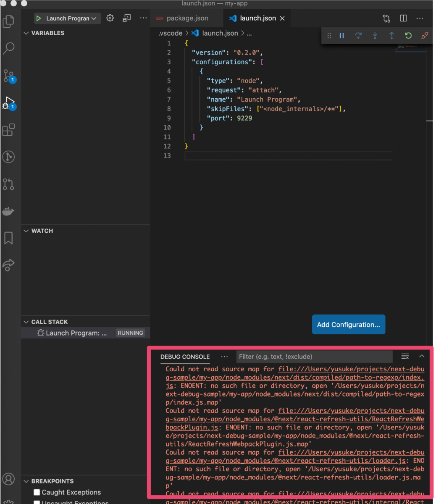Image resolution: width=436 pixels, height=504 pixels.
Task: Step out in debug toolbar
Action: point(391,36)
